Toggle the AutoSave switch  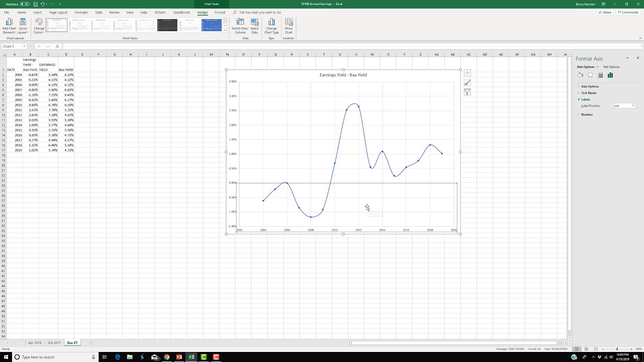pos(25,4)
